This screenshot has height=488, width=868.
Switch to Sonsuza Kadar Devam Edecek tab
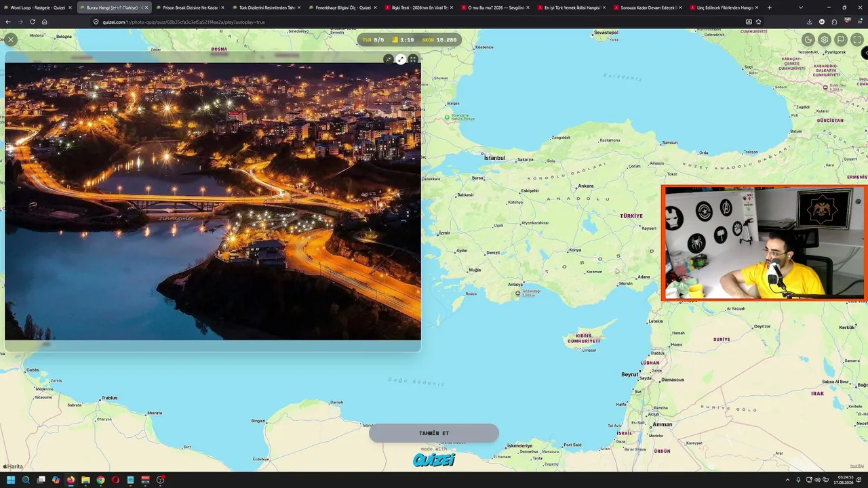[648, 7]
